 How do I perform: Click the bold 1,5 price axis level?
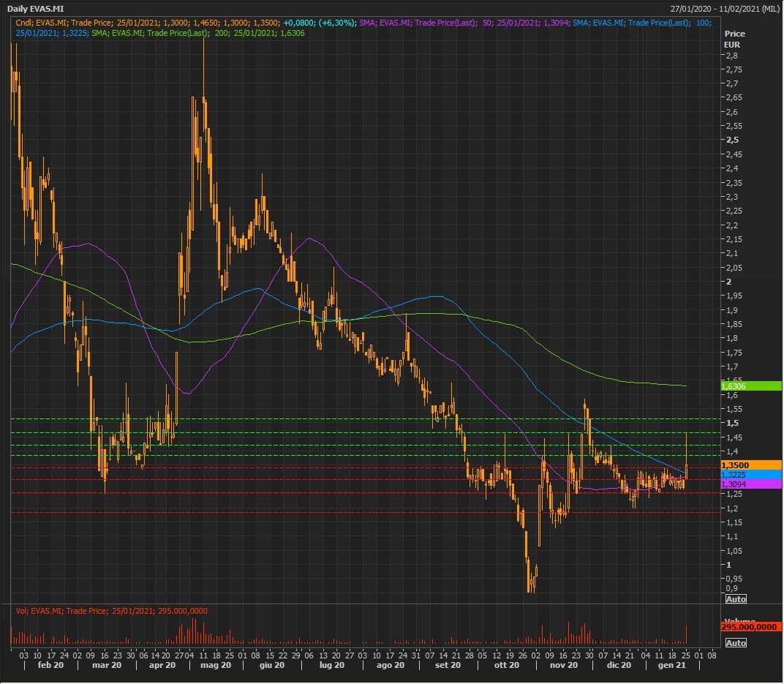pyautogui.click(x=731, y=423)
